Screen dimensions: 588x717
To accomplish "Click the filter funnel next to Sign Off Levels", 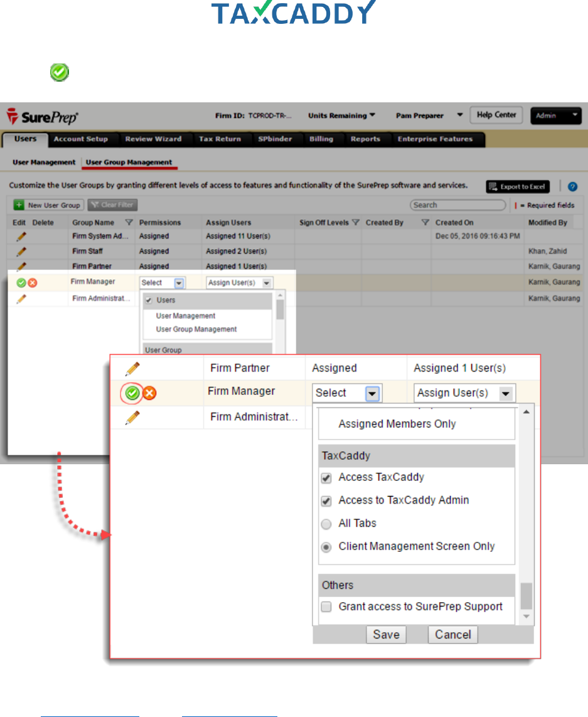I will click(355, 223).
